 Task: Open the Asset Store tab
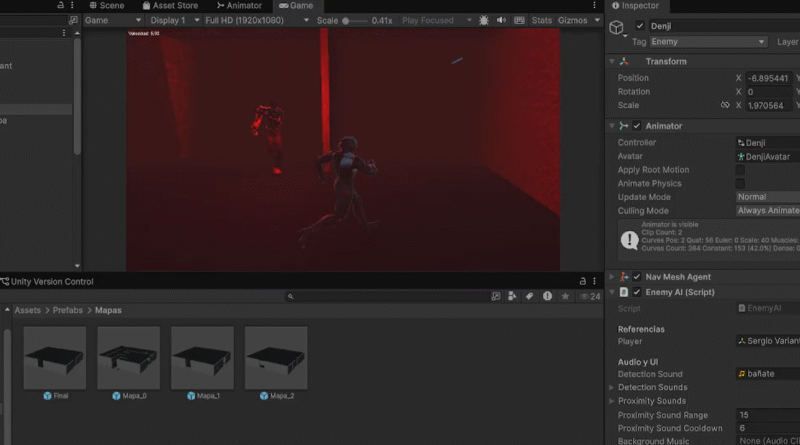pos(170,6)
